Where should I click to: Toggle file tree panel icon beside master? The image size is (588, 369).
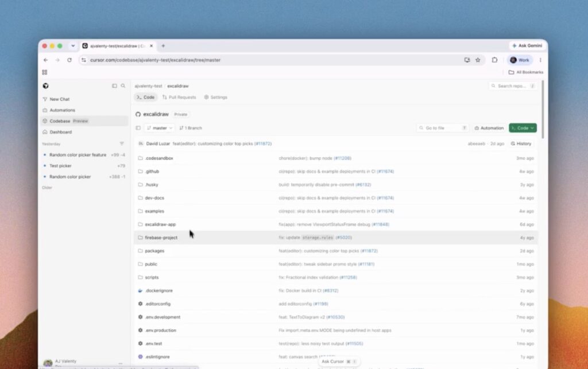point(138,128)
